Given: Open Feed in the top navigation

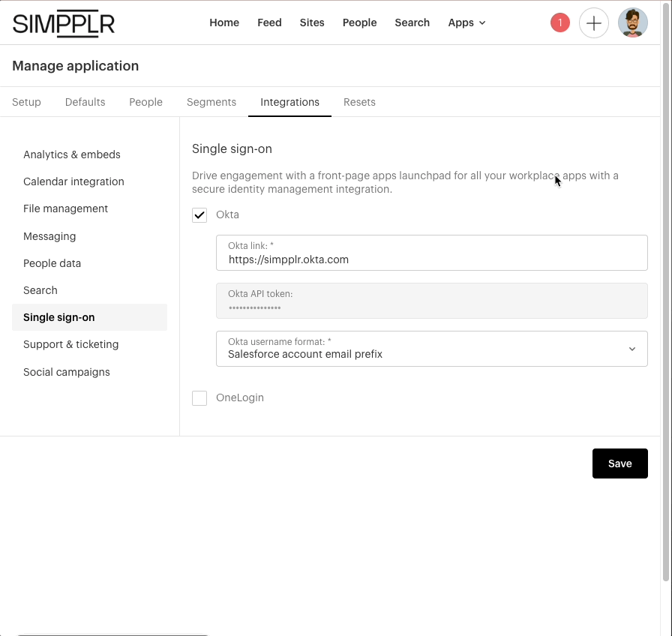Looking at the screenshot, I should tap(269, 22).
